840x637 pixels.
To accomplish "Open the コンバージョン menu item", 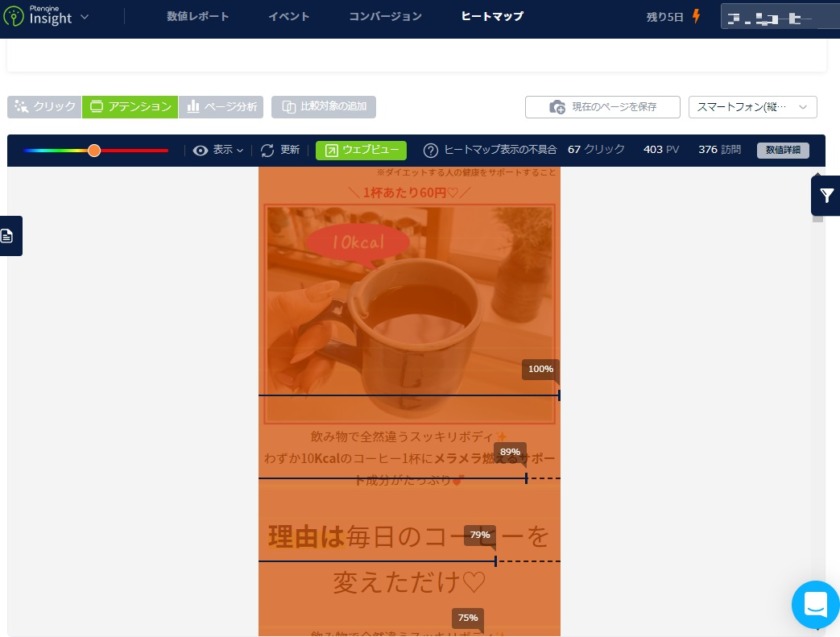I will click(385, 17).
